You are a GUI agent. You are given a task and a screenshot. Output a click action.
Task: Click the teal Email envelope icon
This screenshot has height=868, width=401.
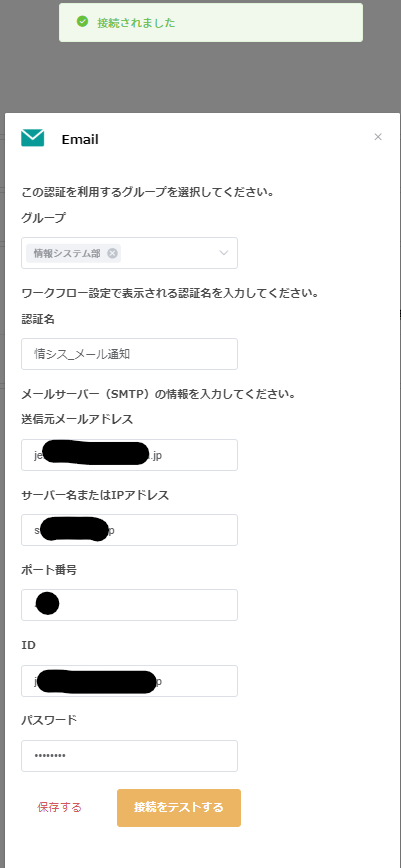(x=33, y=138)
